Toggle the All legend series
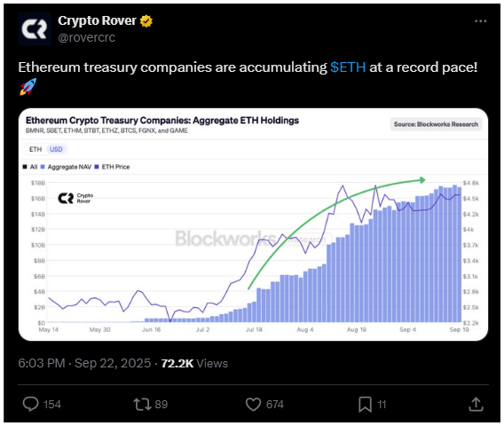The height and width of the screenshot is (426, 504). click(30, 167)
